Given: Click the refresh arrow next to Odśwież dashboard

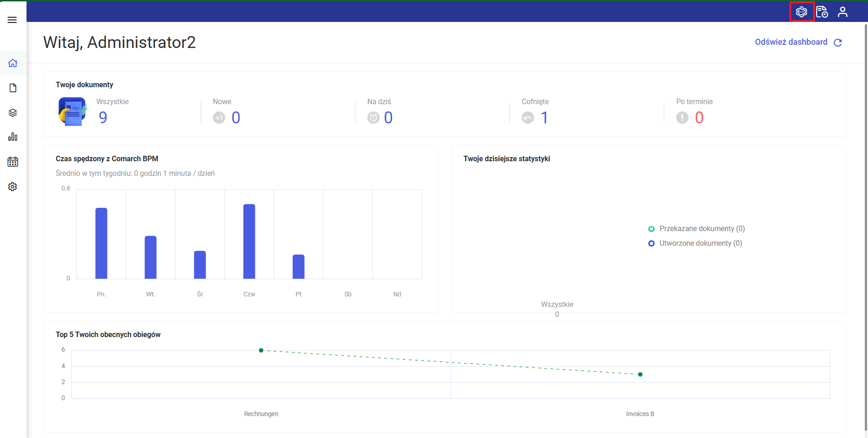Looking at the screenshot, I should pyautogui.click(x=838, y=42).
